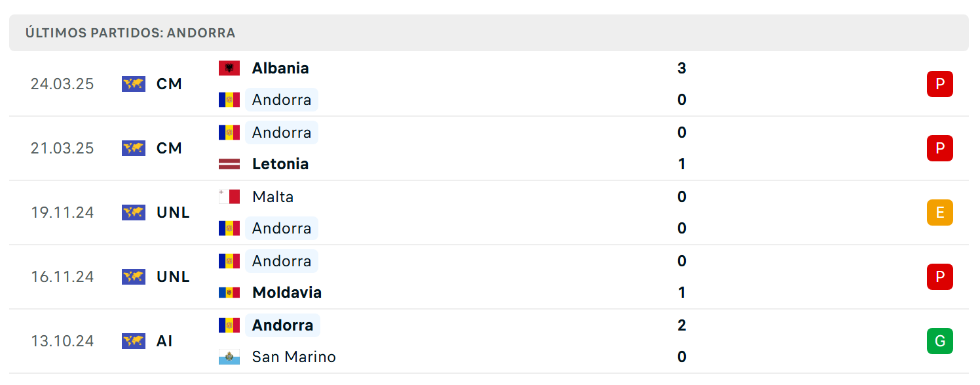Screen dimensions: 980x385
Task: Open the Albania team link
Action: tap(280, 68)
